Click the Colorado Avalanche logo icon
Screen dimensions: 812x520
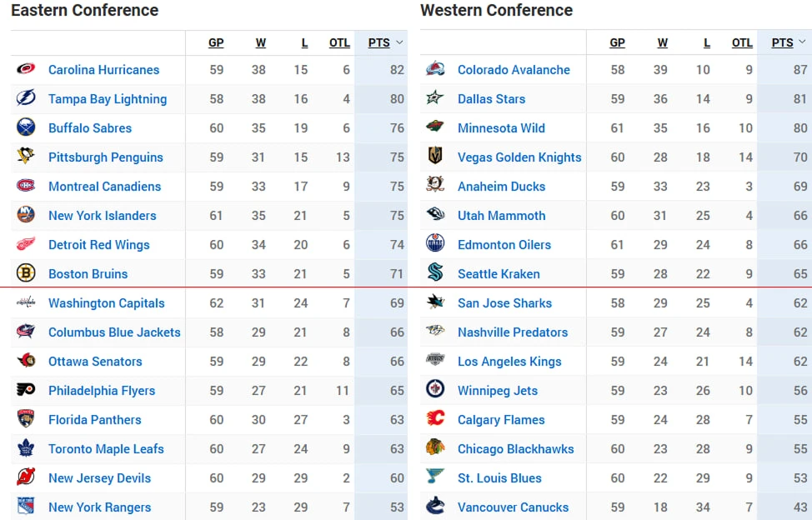point(435,69)
